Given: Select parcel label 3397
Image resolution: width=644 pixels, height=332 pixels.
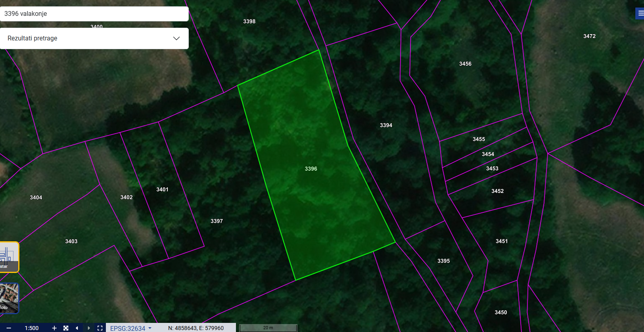Looking at the screenshot, I should pos(217,221).
